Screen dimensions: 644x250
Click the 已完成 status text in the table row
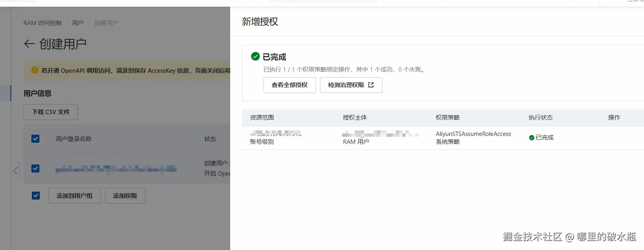(x=545, y=138)
